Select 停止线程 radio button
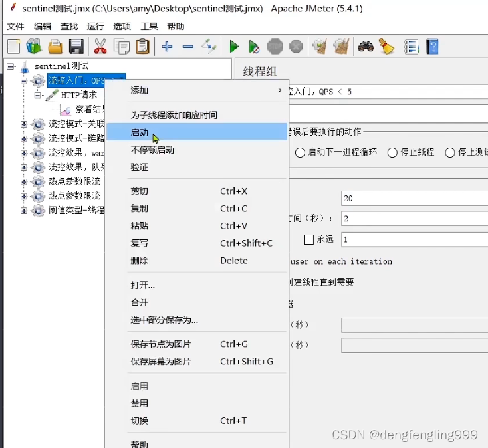This screenshot has height=448, width=488. click(392, 152)
